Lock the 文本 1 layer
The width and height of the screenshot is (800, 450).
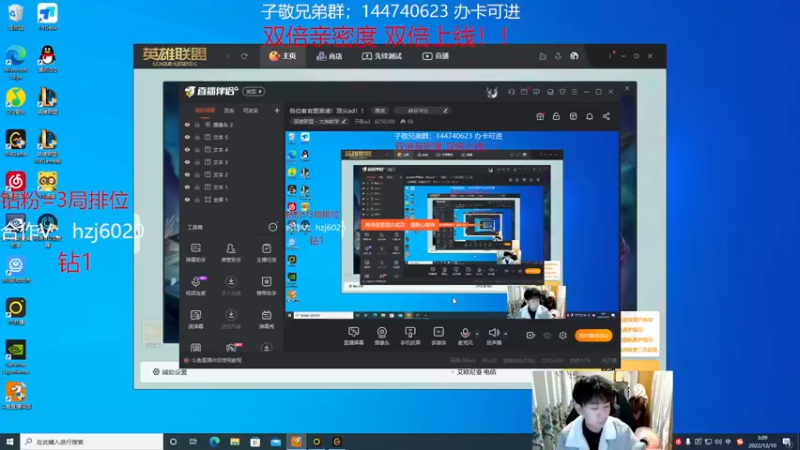[197, 187]
